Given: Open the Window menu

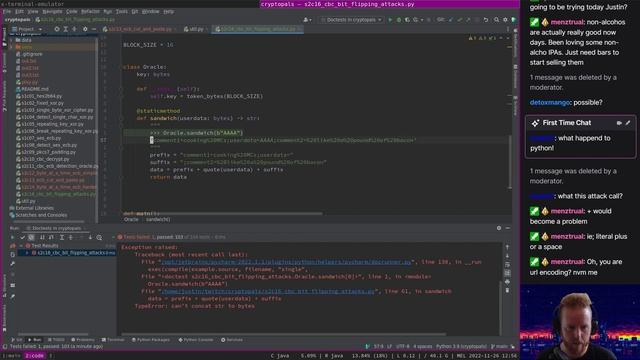Looking at the screenshot, I should (150, 11).
